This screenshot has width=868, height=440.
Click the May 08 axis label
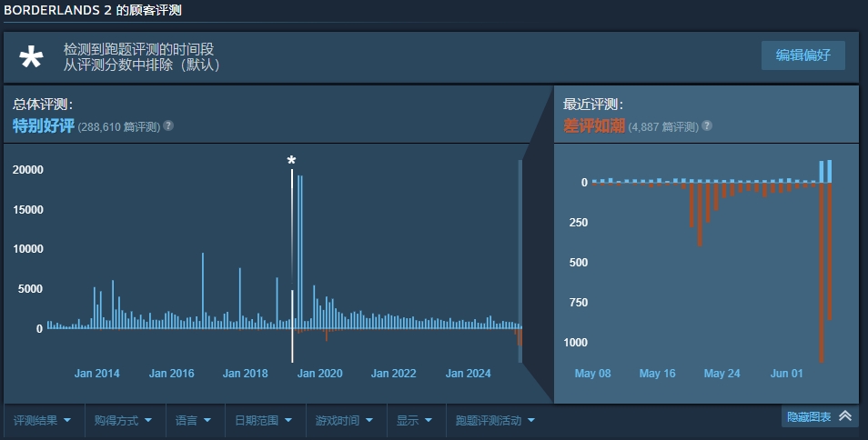coord(593,373)
